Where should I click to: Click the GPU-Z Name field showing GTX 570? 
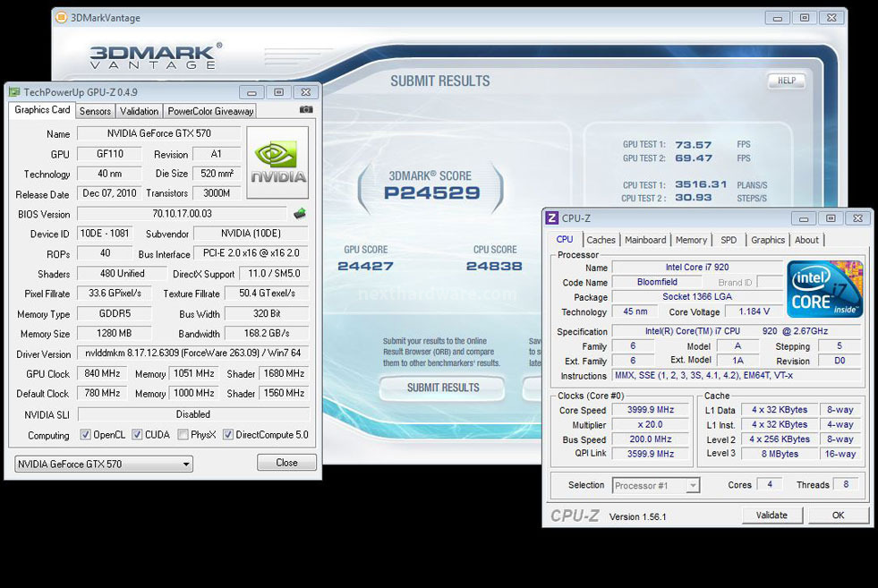click(159, 133)
